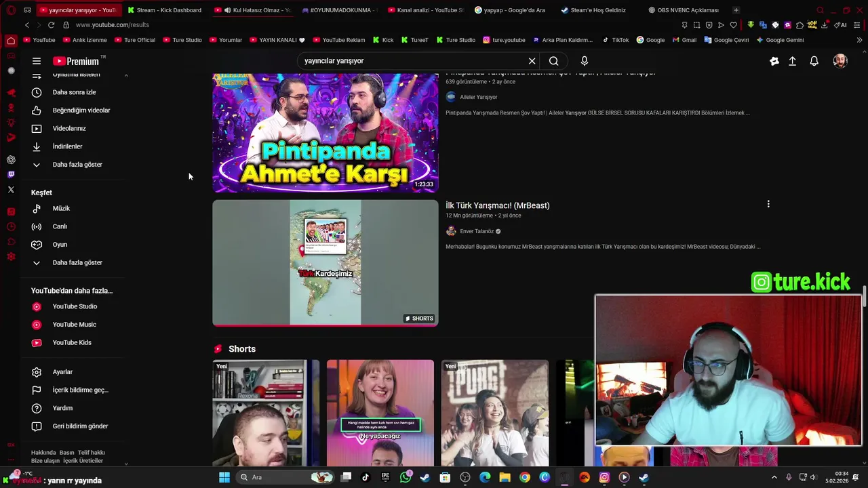
Task: Open the upload/create icon in YouTube header
Action: [x=792, y=61]
